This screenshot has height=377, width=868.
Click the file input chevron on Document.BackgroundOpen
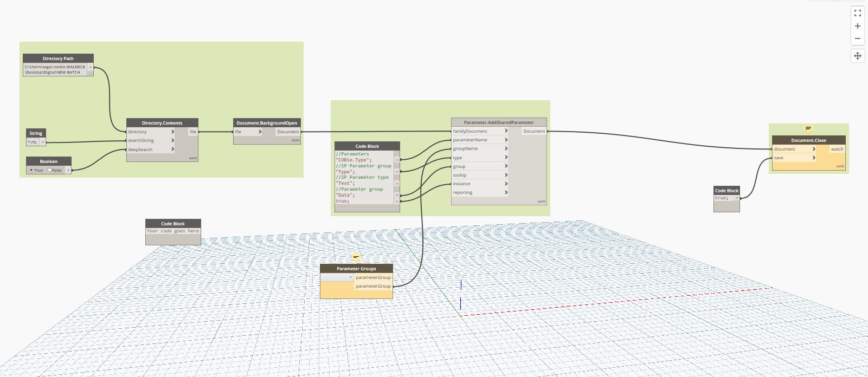point(260,132)
